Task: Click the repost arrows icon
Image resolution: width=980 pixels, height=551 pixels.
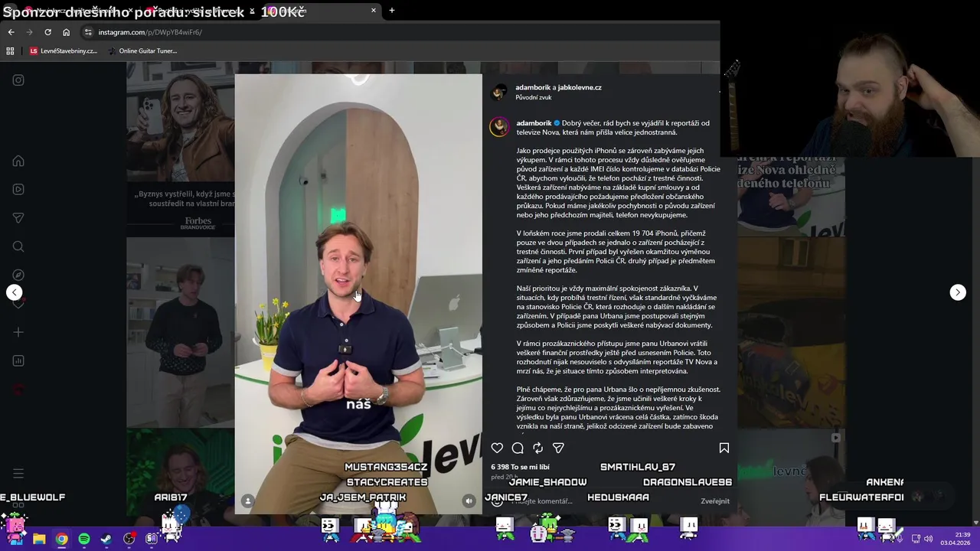Action: click(x=537, y=448)
